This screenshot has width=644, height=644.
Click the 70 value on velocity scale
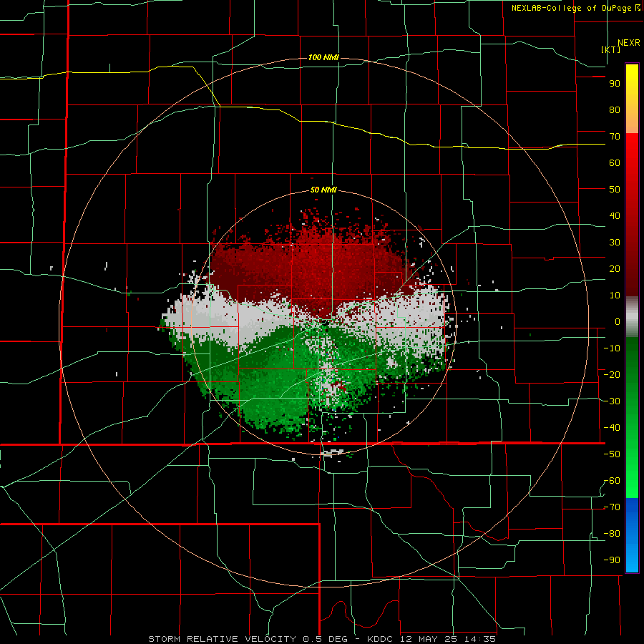coord(615,137)
